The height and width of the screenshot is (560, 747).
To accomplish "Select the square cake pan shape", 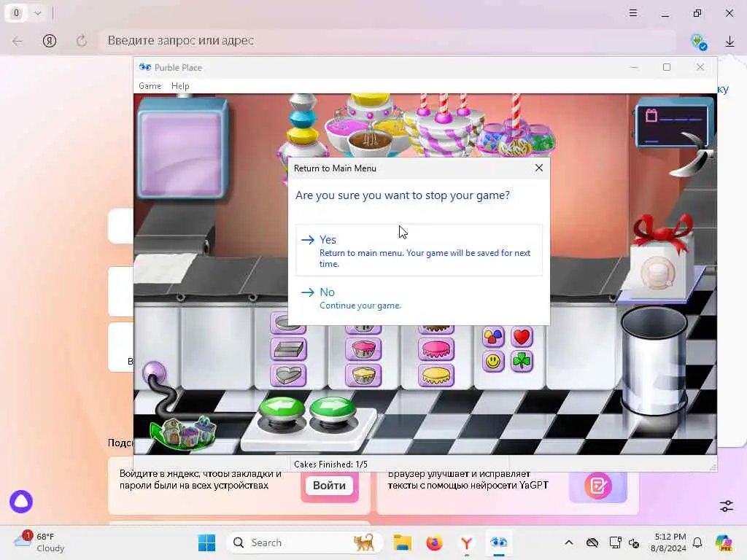I will click(x=288, y=349).
